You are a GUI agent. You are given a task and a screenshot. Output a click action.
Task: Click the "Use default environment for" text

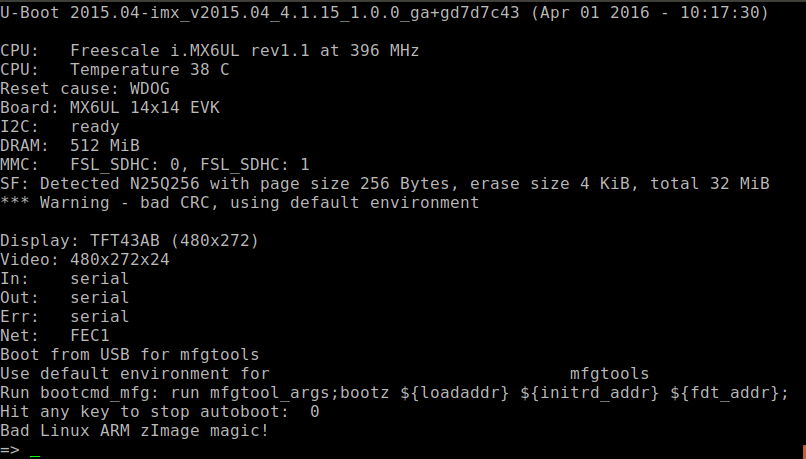[135, 373]
